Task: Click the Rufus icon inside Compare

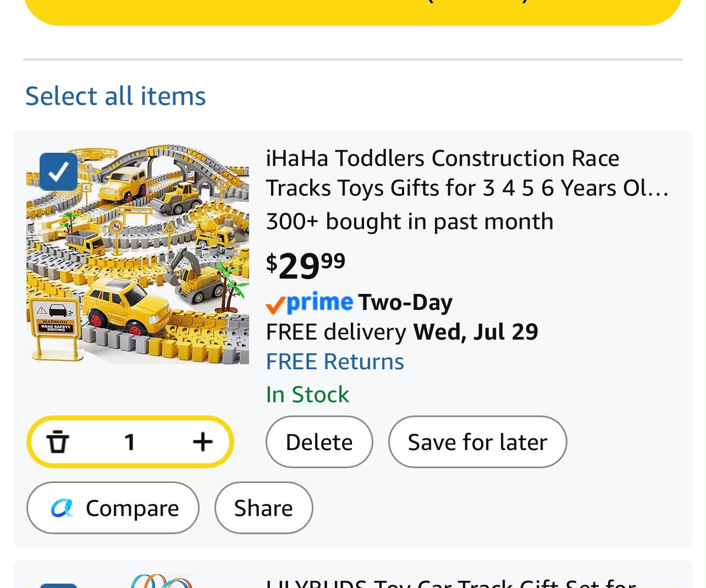Action: tap(62, 508)
